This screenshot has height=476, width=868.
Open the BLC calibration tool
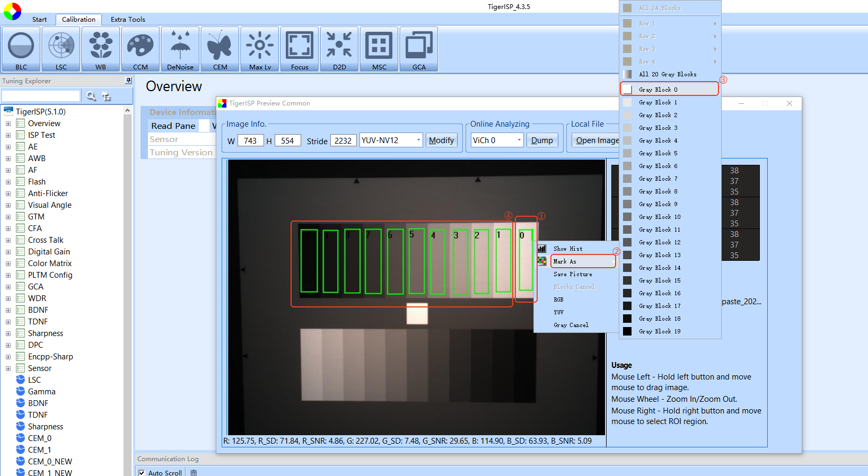pos(21,49)
